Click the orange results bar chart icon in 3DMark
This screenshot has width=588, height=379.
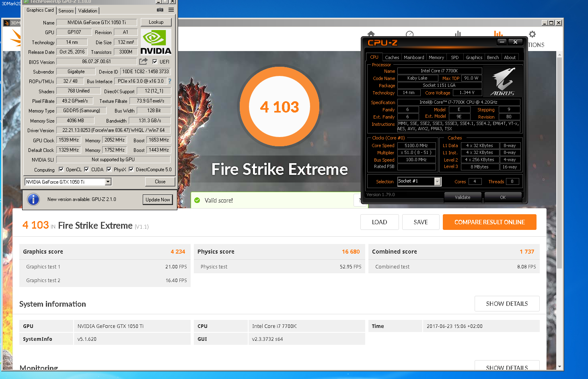point(498,34)
